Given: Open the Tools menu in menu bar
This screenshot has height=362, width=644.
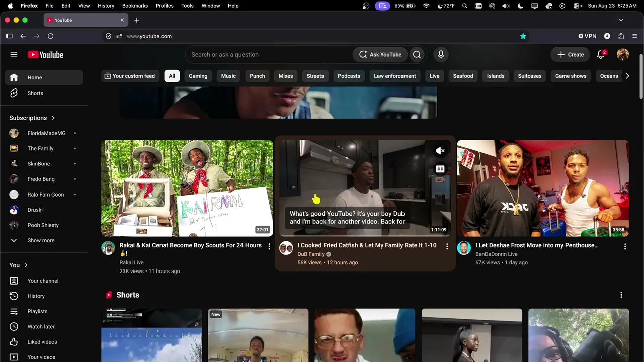Looking at the screenshot, I should [x=187, y=6].
